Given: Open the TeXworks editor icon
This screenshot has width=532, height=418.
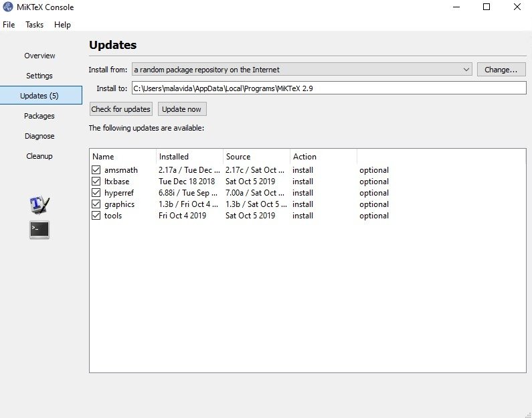Looking at the screenshot, I should click(39, 205).
